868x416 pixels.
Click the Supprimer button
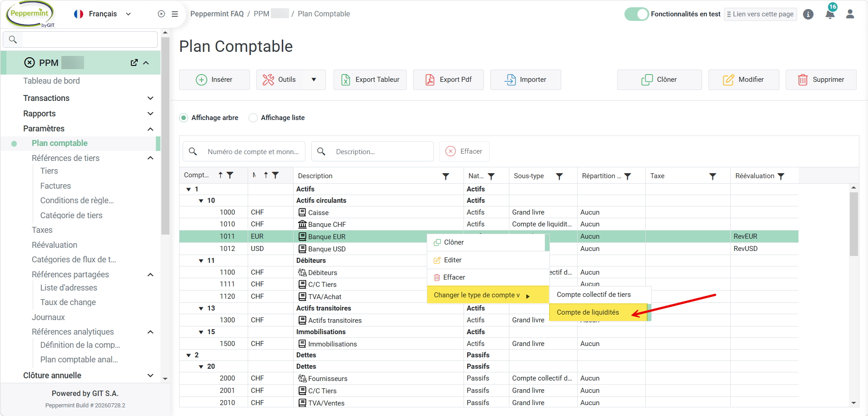(821, 80)
